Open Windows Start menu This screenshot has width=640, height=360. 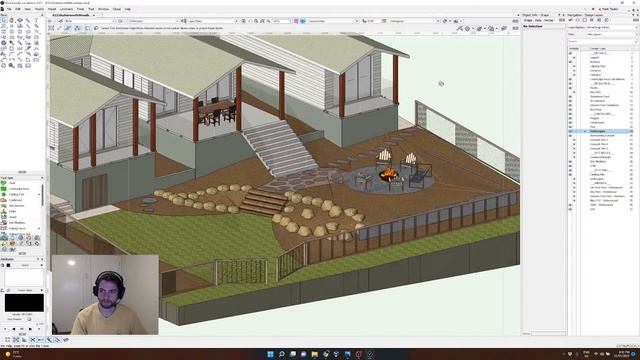point(270,354)
